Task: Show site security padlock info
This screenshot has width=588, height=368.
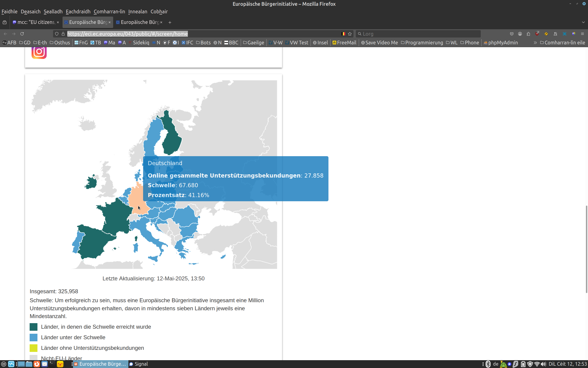Action: click(63, 34)
